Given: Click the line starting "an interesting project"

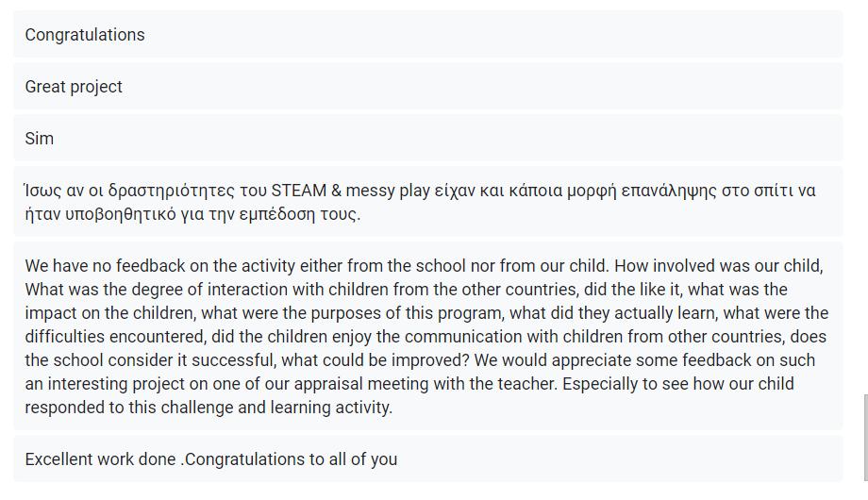Looking at the screenshot, I should pos(409,384).
